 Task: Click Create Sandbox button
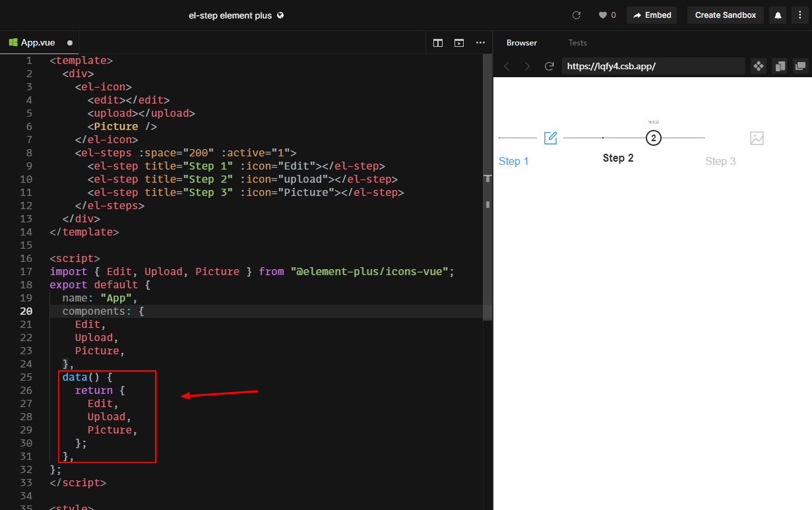coord(726,15)
